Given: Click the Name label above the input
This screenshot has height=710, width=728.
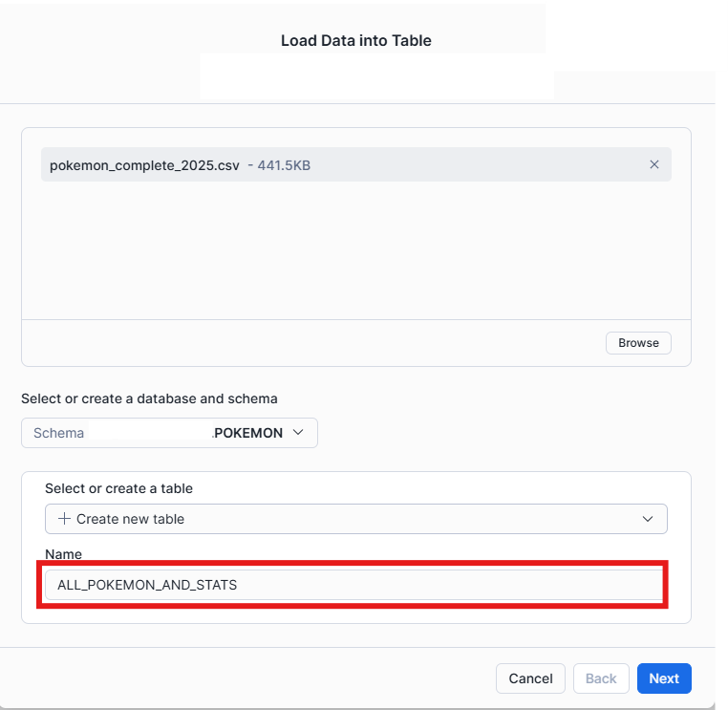Looking at the screenshot, I should pos(63,554).
